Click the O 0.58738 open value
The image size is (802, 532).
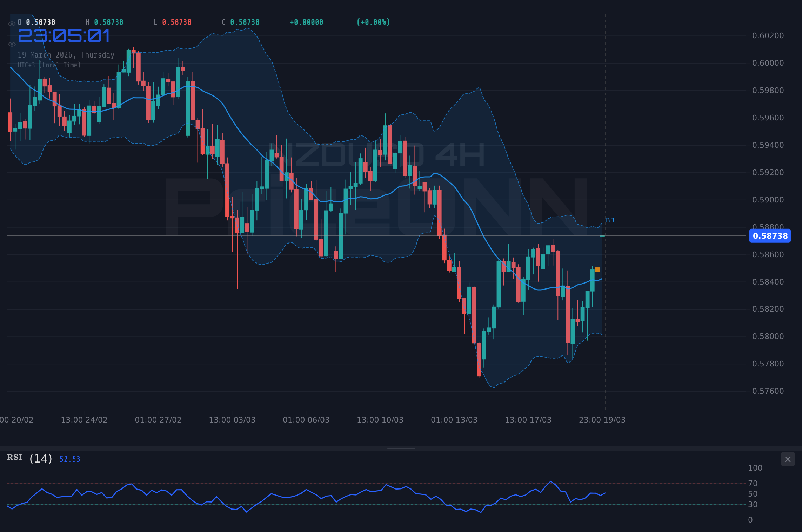[x=37, y=22]
